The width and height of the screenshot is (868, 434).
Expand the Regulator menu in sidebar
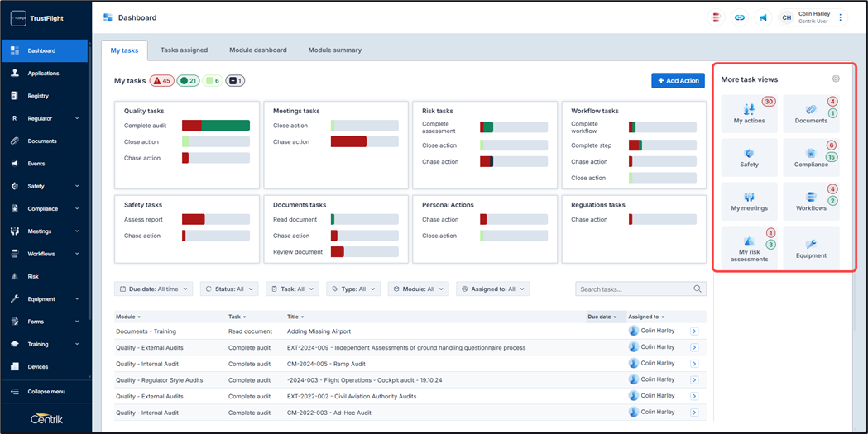[46, 118]
